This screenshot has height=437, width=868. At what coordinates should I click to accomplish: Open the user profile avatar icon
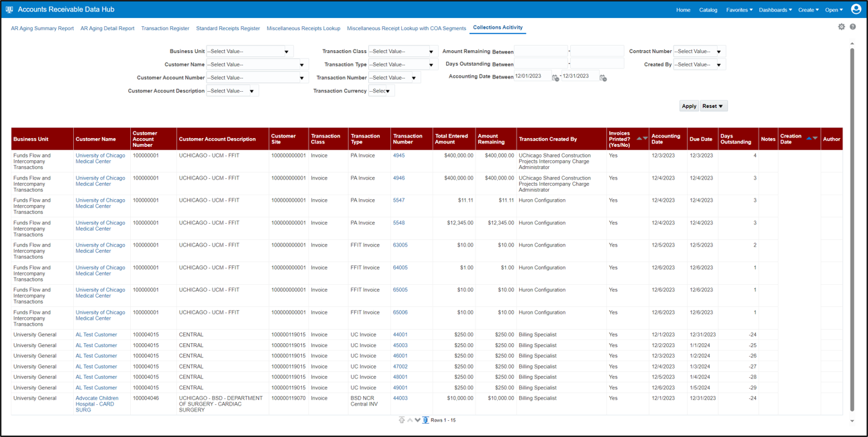pos(856,9)
